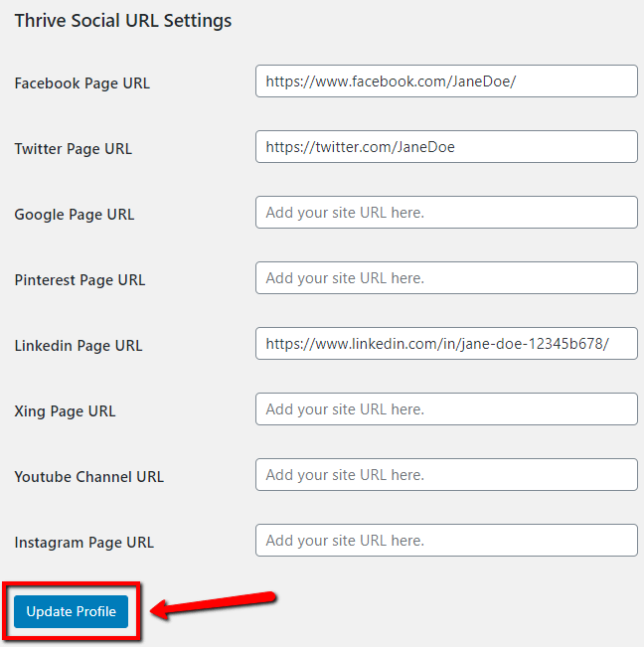
Task: Click the Update Profile button
Action: pos(71,611)
